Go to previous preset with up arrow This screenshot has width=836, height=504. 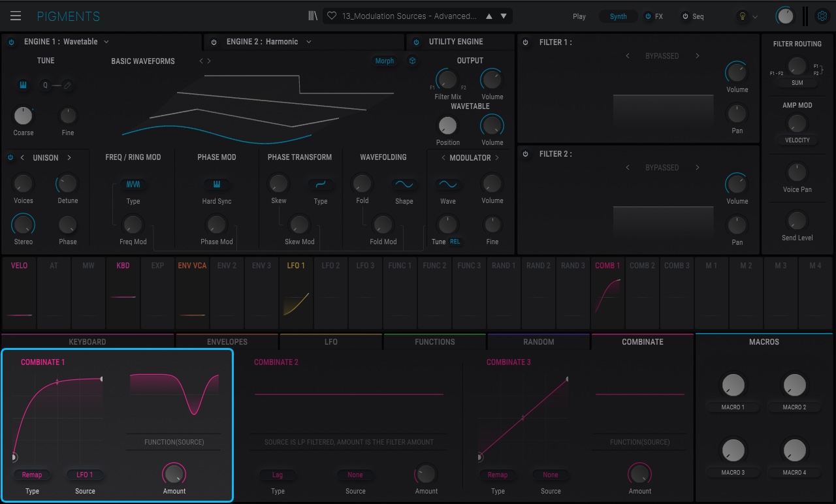click(x=489, y=16)
